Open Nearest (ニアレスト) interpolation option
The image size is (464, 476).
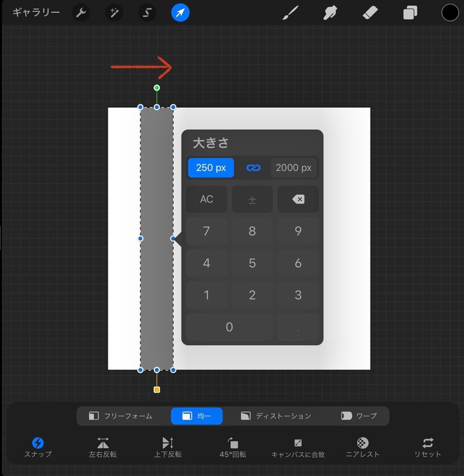[362, 448]
